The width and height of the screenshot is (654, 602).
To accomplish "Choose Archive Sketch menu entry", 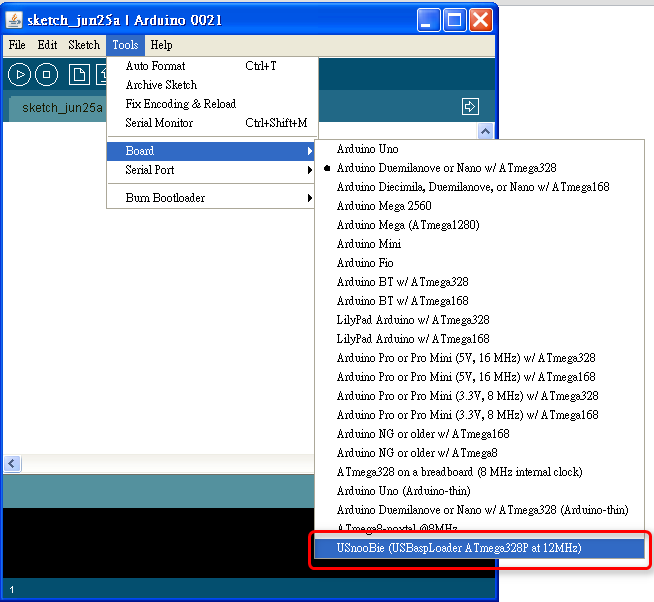I will [212, 85].
